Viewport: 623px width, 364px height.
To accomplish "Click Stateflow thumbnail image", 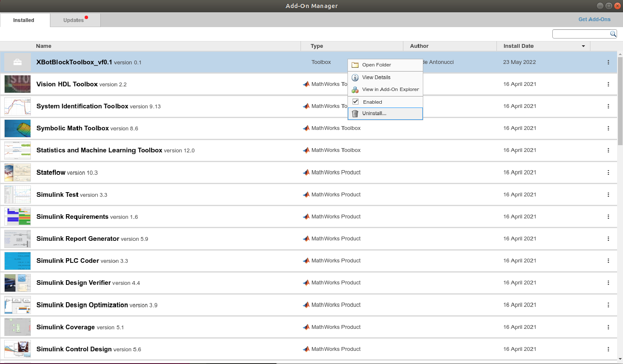I will (17, 172).
